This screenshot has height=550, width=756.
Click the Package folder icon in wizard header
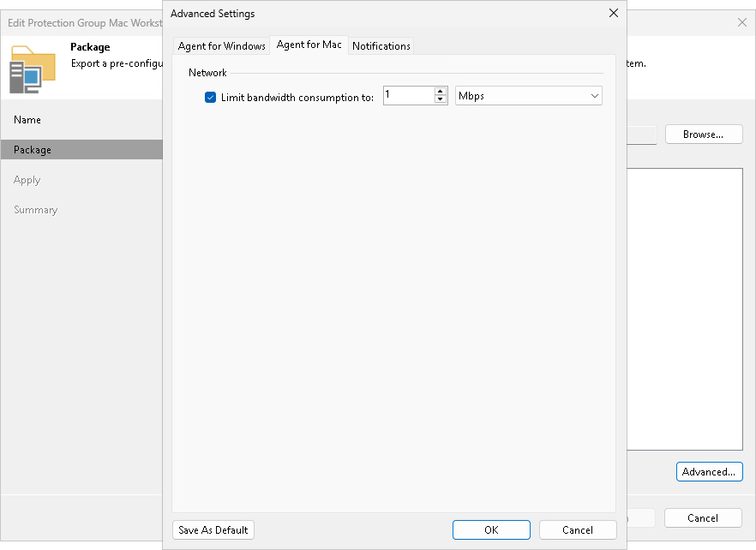click(33, 69)
